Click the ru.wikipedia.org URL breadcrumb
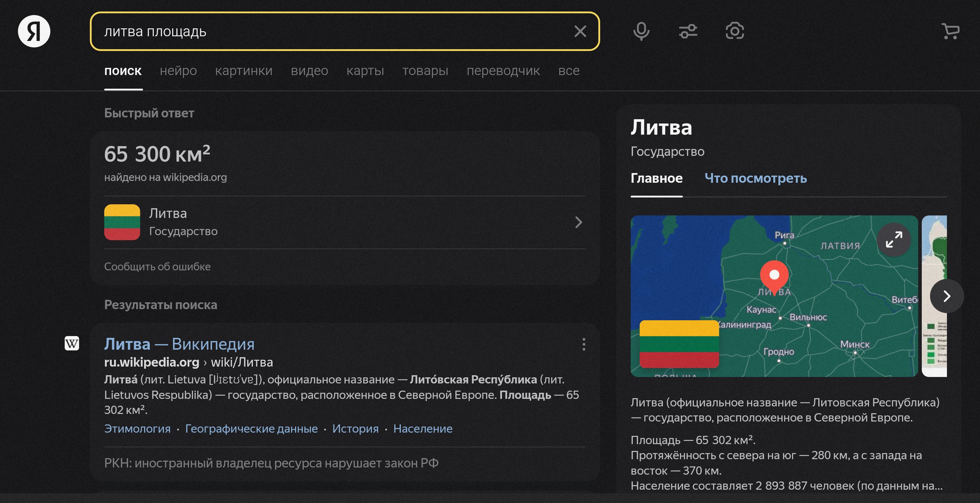The height and width of the screenshot is (503, 980). pyautogui.click(x=189, y=362)
